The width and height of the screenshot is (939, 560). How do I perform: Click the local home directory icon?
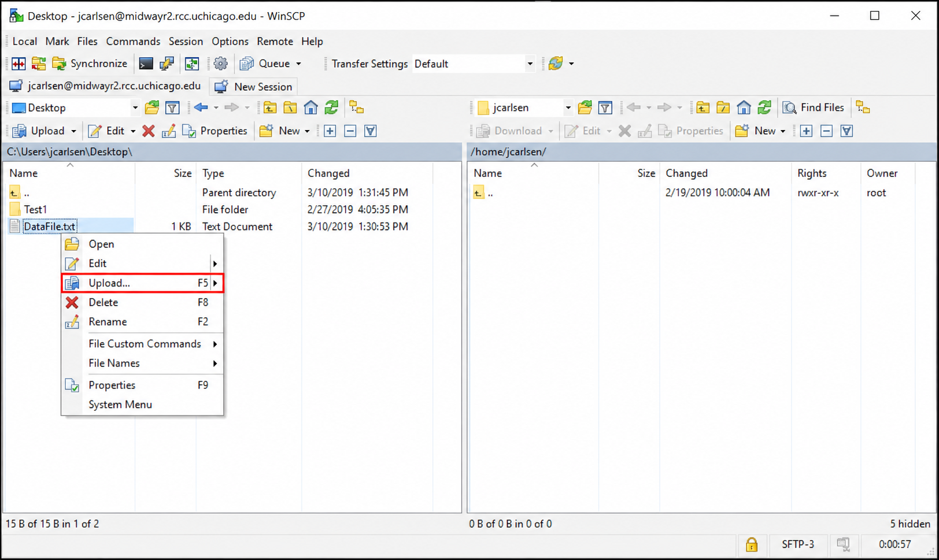pos(310,107)
